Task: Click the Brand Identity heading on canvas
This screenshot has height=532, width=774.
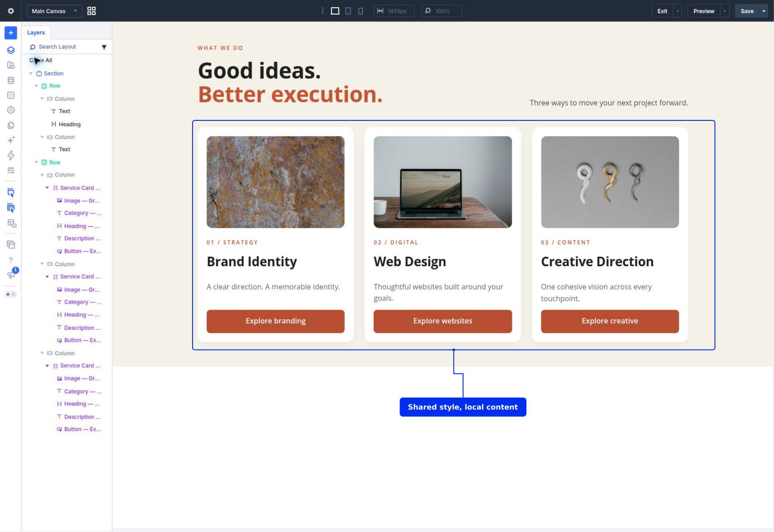Action: 252,261
